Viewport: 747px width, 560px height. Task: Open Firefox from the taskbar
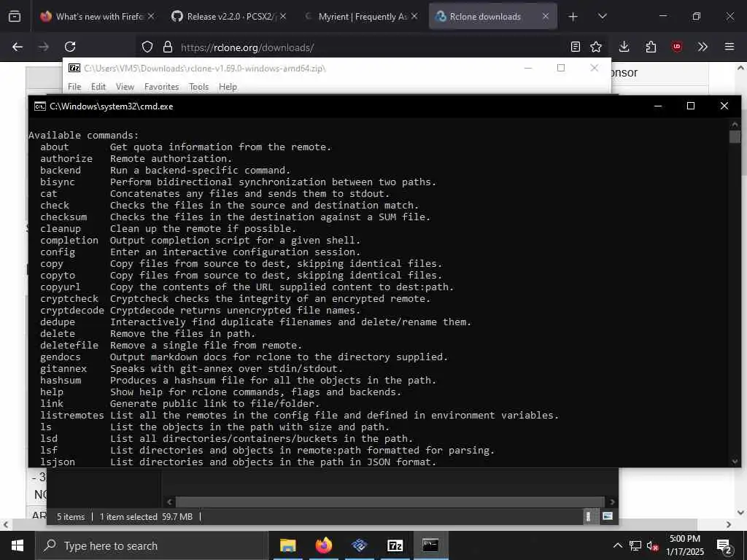[x=323, y=545]
